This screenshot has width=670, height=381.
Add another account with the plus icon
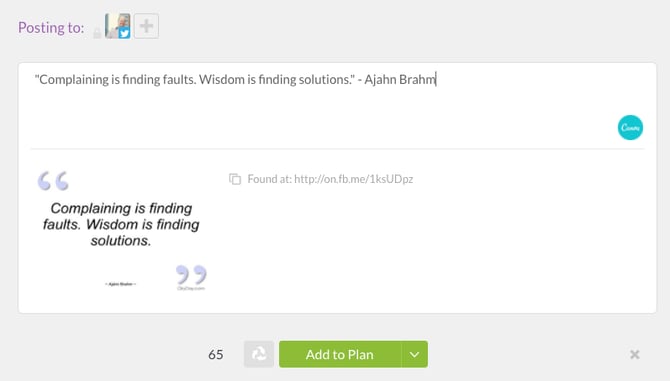146,26
